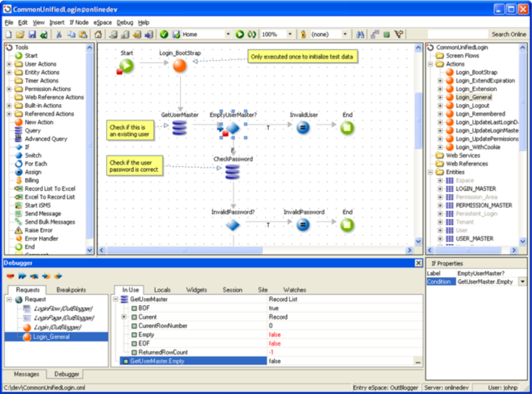The width and height of the screenshot is (532, 394).
Task: Select Login_General in Requests tree
Action: [51, 336]
